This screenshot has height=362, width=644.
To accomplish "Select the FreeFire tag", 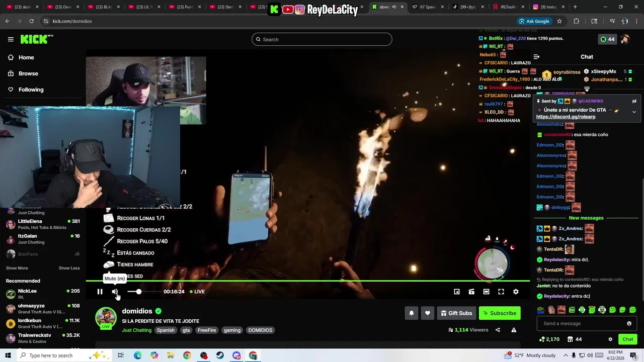I will (x=207, y=330).
